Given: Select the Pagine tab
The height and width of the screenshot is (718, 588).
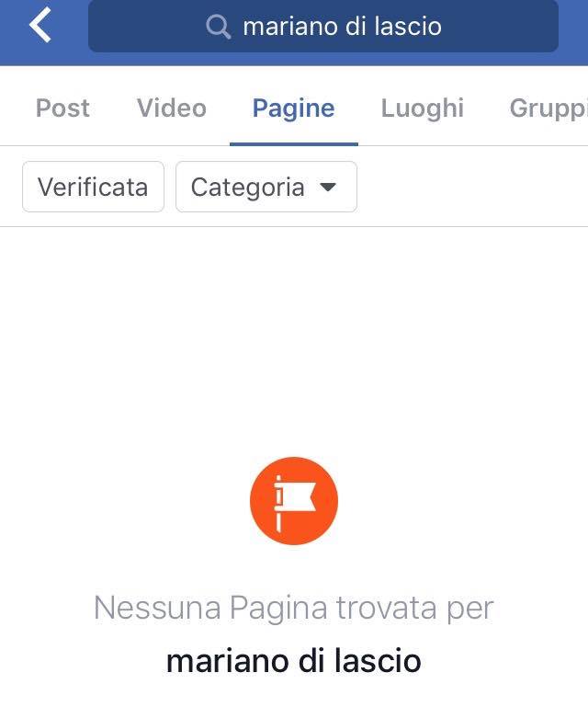Looking at the screenshot, I should [x=294, y=108].
